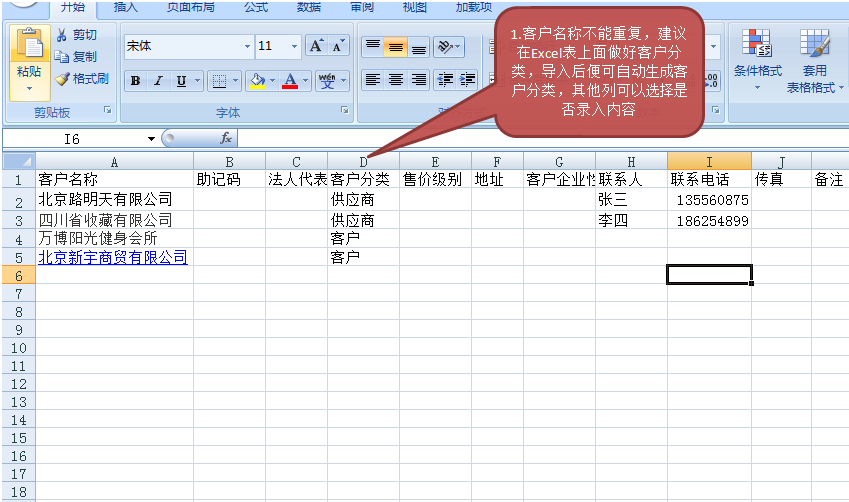Image resolution: width=849 pixels, height=502 pixels.
Task: Toggle center horizontal alignment
Action: (395, 80)
